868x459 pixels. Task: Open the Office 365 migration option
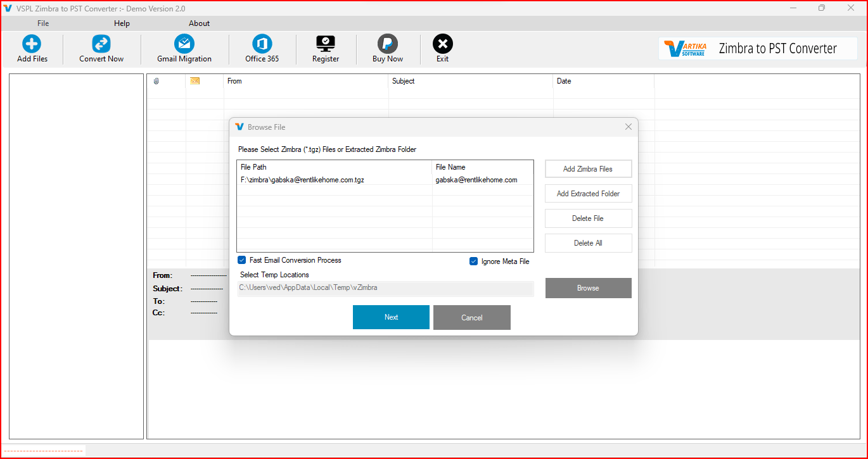pos(262,44)
